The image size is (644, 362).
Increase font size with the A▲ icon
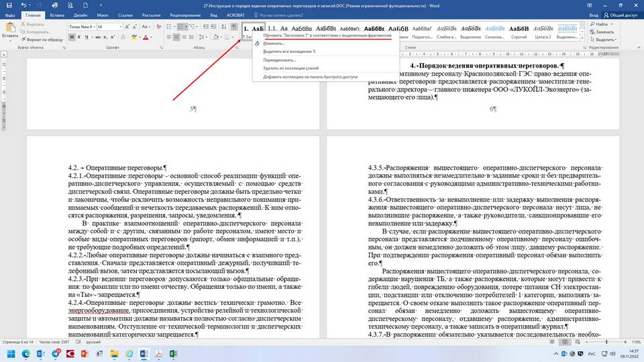(x=127, y=27)
